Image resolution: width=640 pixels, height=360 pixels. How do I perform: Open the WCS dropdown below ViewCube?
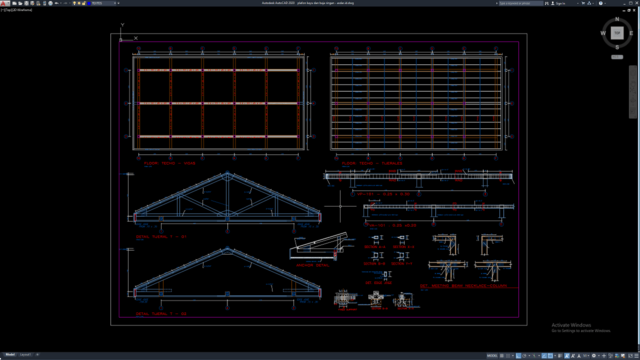tap(617, 57)
